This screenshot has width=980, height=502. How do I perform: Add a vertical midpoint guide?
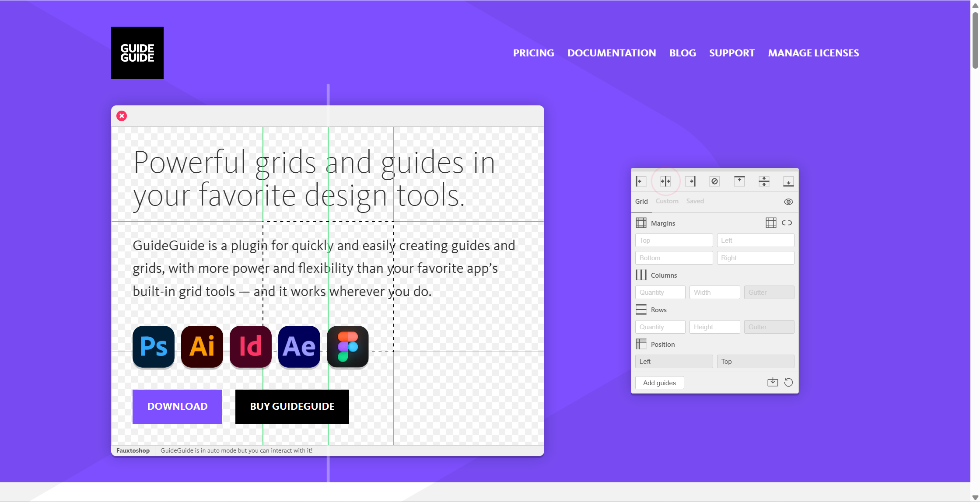665,181
